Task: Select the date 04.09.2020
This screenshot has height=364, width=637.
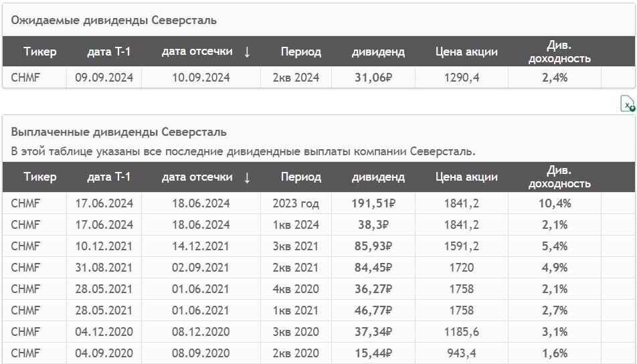Action: pyautogui.click(x=104, y=353)
